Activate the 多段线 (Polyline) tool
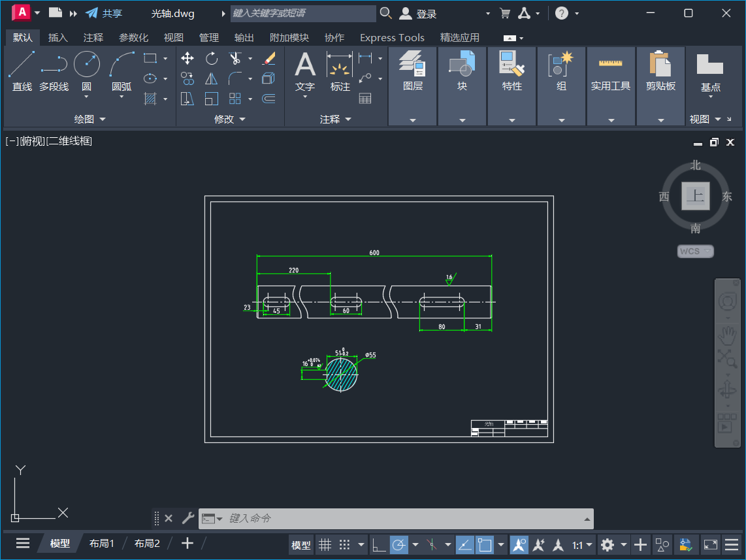Viewport: 746px width, 560px height. click(x=54, y=63)
